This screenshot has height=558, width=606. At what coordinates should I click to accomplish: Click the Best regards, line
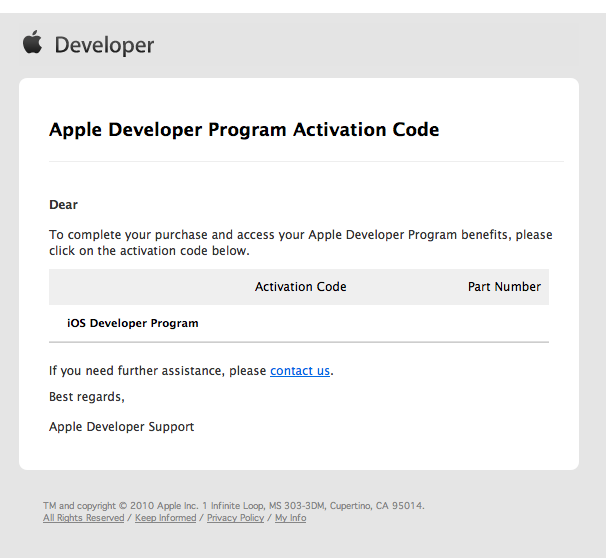click(x=87, y=397)
